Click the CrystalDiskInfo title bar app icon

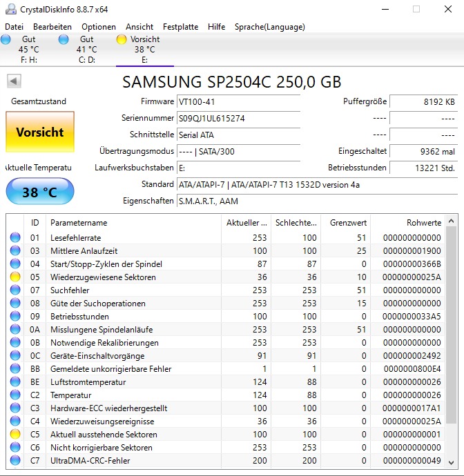(11, 9)
